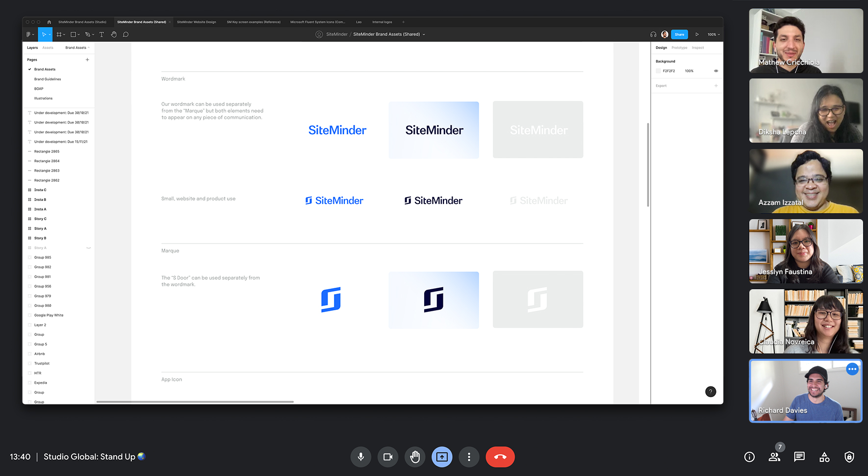This screenshot has width=868, height=476.
Task: Open more options three-dot menu in Meet
Action: pyautogui.click(x=469, y=457)
